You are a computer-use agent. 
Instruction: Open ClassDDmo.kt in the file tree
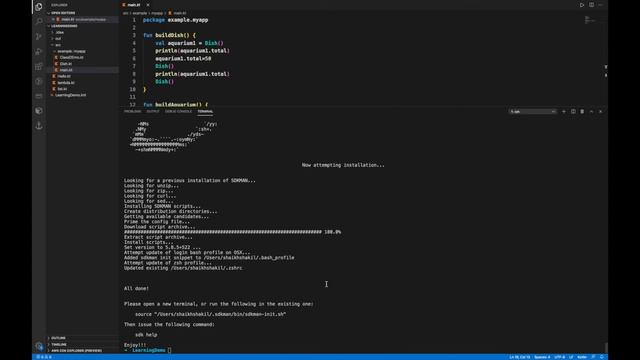click(71, 58)
